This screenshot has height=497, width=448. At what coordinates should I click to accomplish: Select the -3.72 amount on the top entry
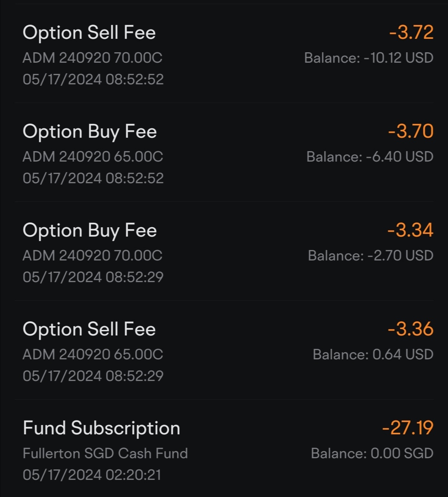(411, 32)
